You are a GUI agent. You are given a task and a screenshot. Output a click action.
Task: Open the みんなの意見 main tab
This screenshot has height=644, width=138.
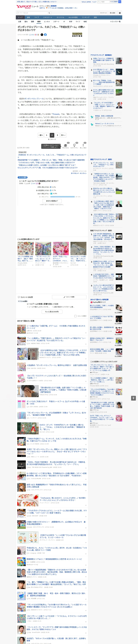click(x=73, y=17)
